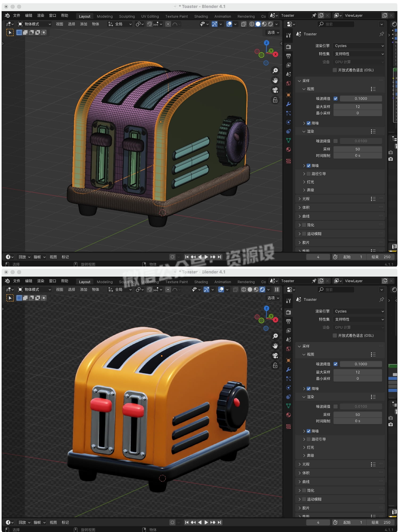Open 回放 popover in wireframe-view timeline
Screen dimensions: 399x532
click(24, 257)
